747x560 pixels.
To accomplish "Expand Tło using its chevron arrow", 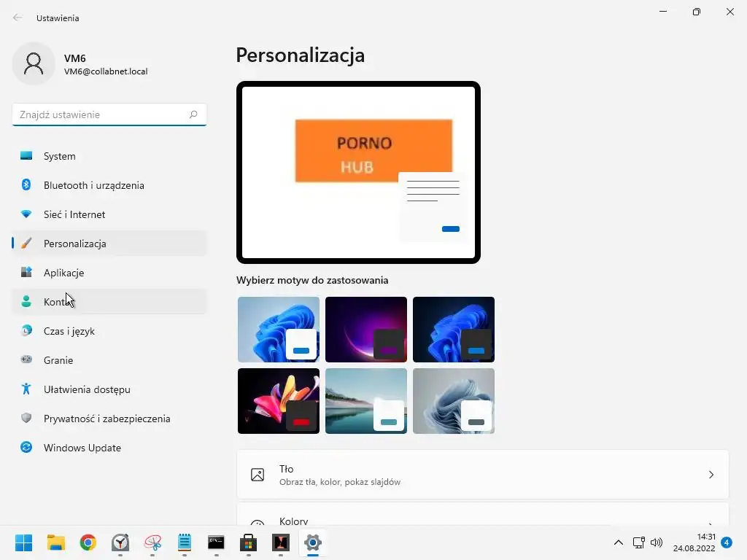I will pyautogui.click(x=711, y=475).
